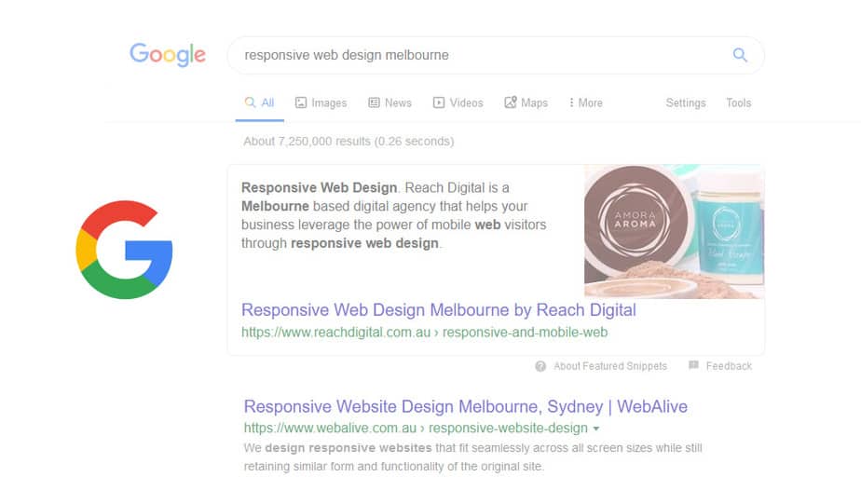Click the magnifying glass search icon

coord(740,55)
